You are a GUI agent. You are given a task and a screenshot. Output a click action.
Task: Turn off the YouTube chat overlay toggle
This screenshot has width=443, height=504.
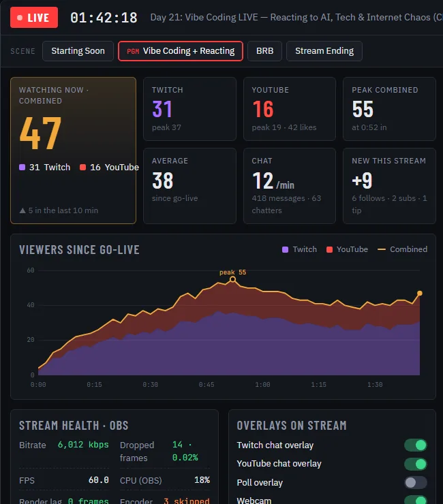coord(416,464)
